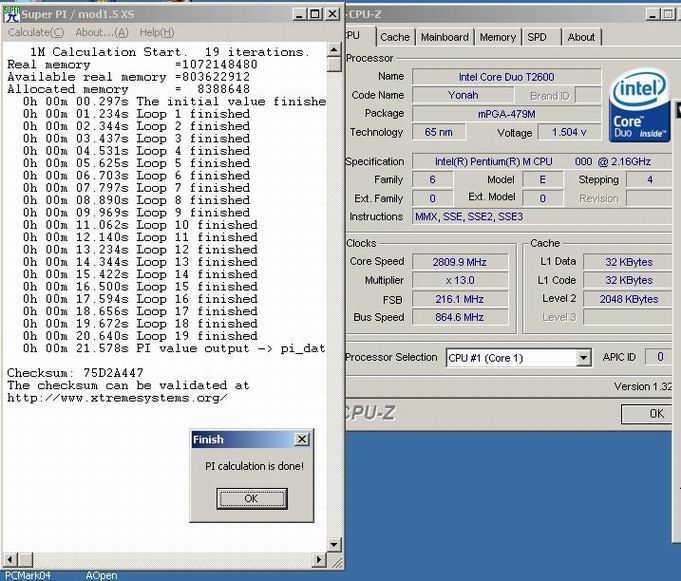Open the Help menu in Super PI
The image size is (681, 581).
point(157,33)
